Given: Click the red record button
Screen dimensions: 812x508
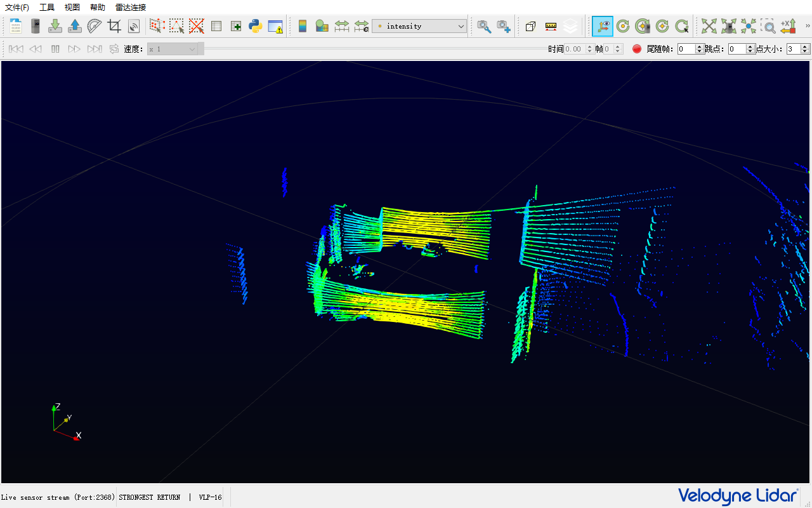Looking at the screenshot, I should 637,49.
